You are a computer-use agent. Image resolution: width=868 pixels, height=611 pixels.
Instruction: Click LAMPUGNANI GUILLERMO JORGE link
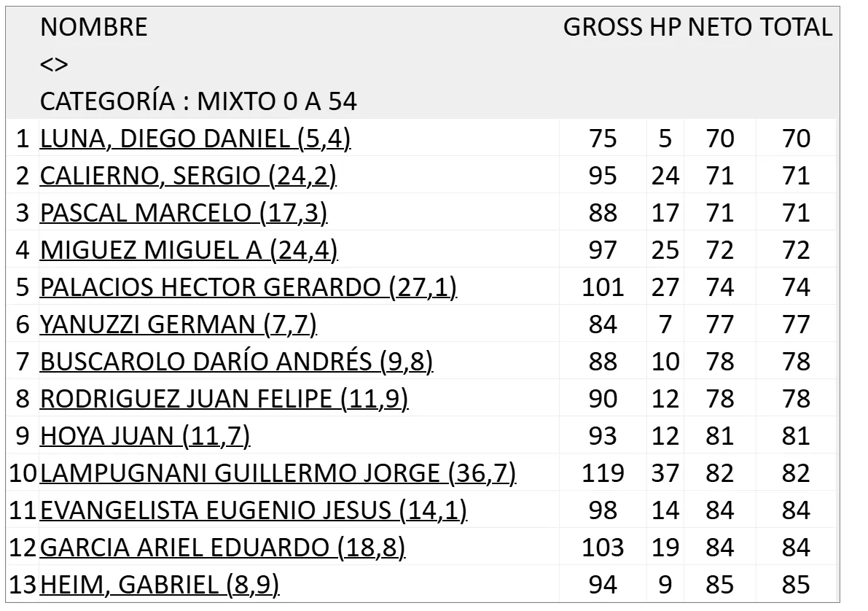[278, 473]
